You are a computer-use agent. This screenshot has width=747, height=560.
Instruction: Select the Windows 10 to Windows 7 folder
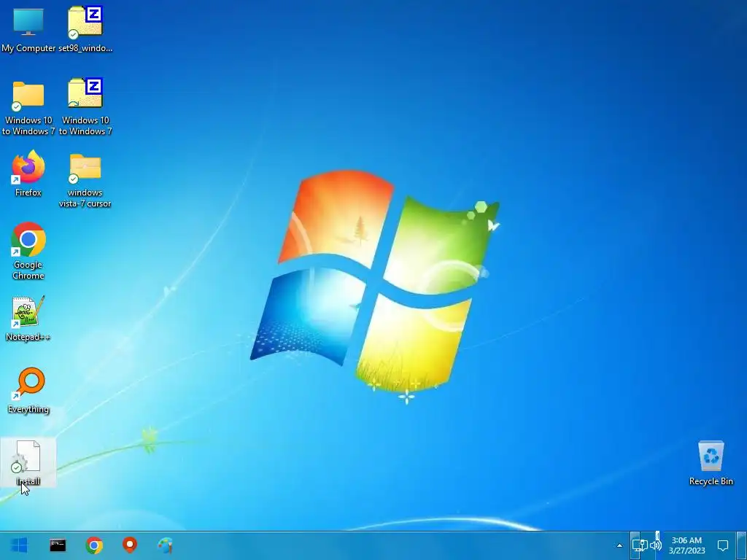(28, 108)
